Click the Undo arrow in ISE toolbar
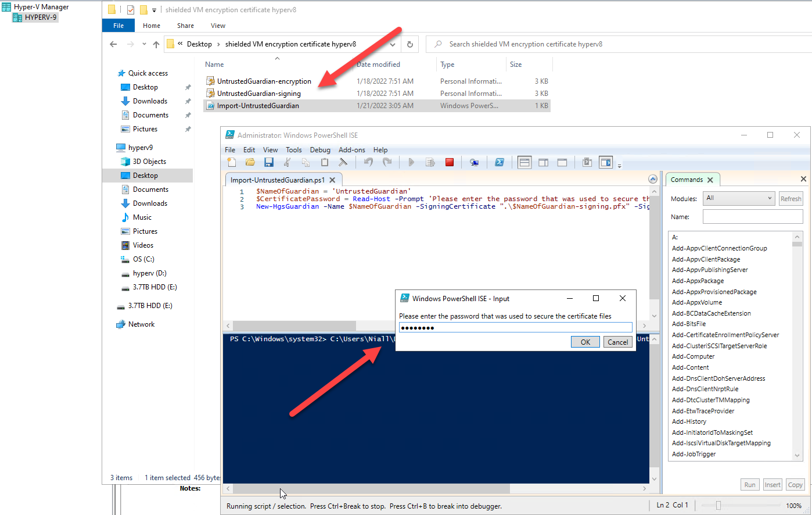812x515 pixels. pos(368,163)
